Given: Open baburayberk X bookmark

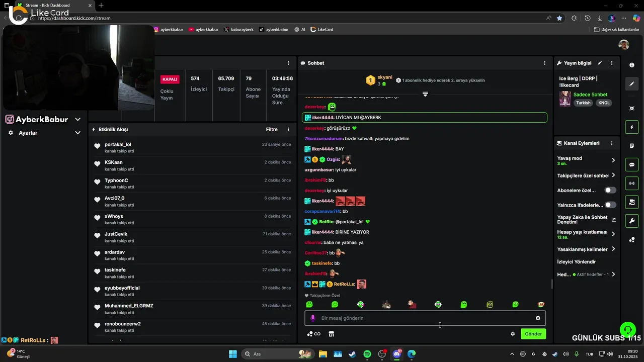Looking at the screenshot, I should [x=239, y=30].
